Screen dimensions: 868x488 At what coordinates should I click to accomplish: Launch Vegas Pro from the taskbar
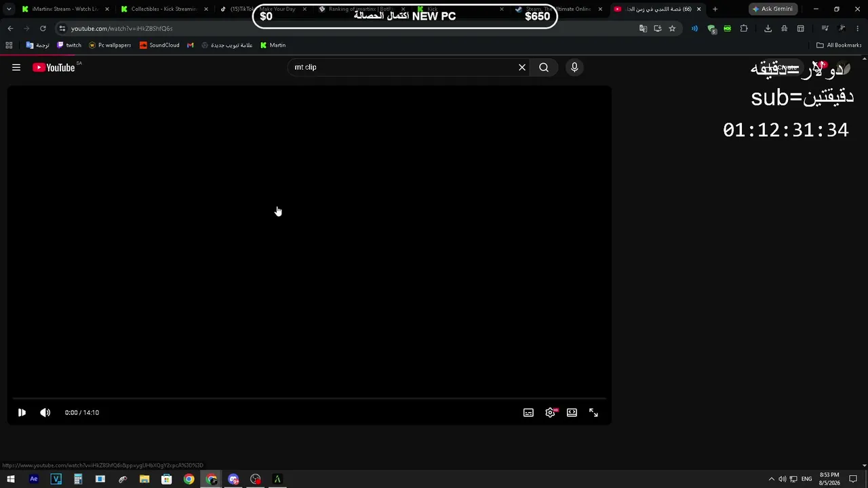click(x=56, y=479)
